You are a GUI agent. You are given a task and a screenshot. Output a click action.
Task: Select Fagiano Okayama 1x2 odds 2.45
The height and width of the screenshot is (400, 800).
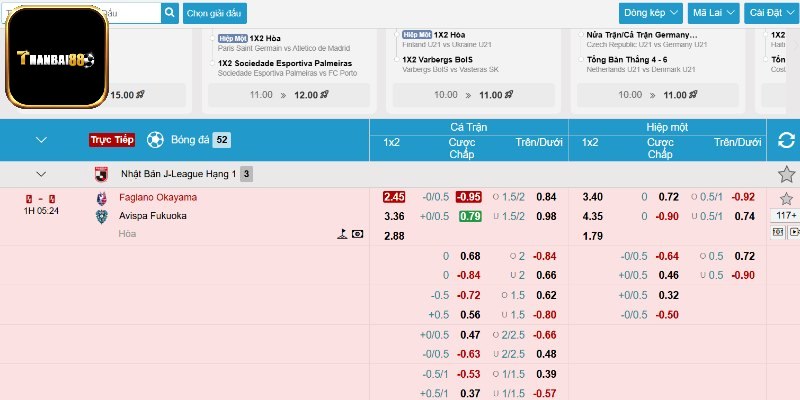[394, 197]
